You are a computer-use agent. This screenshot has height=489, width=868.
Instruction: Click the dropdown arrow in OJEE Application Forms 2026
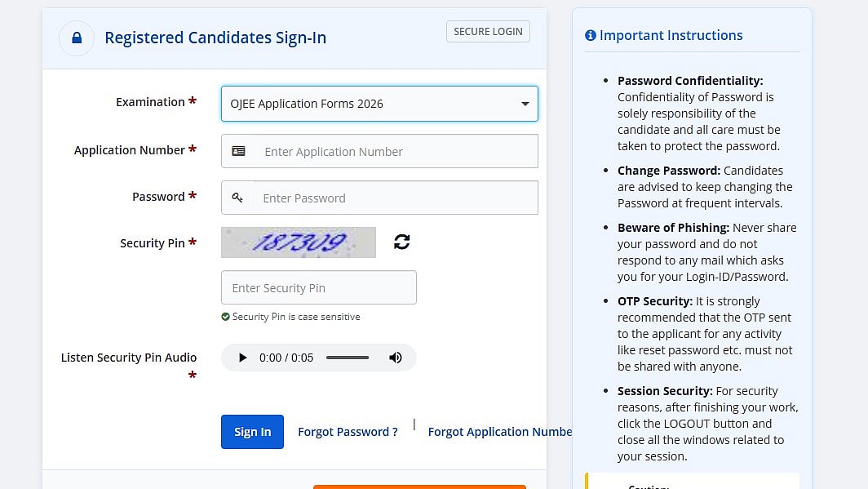(x=525, y=104)
